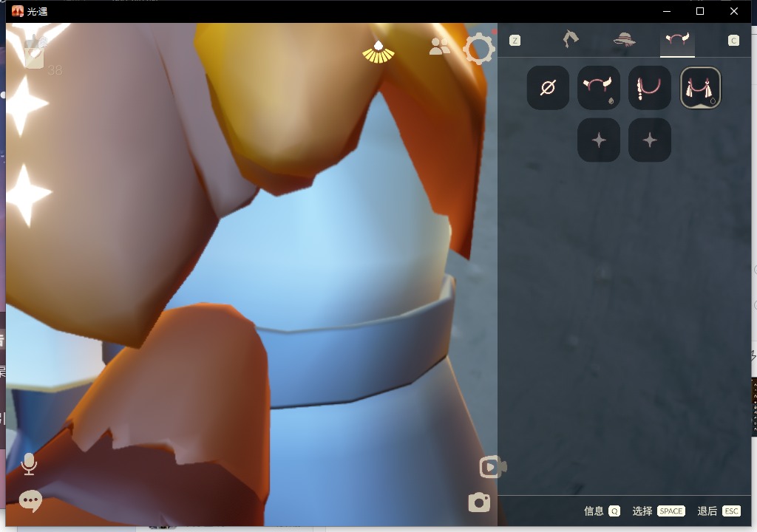Tap the yellow emote fan icon
Viewport: 757px width, 532px height.
pyautogui.click(x=378, y=52)
